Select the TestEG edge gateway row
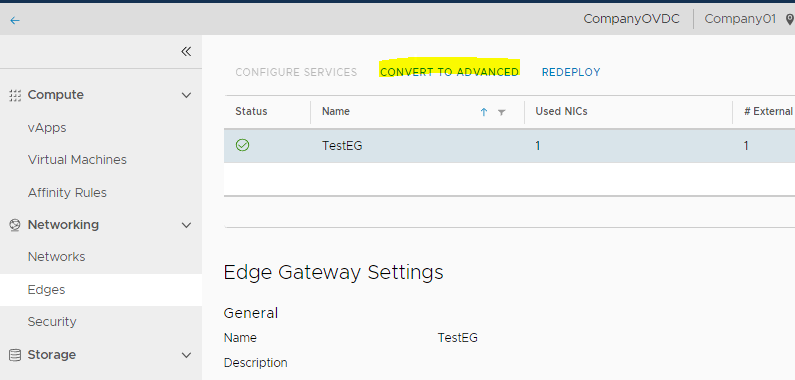795x380 pixels. (509, 146)
